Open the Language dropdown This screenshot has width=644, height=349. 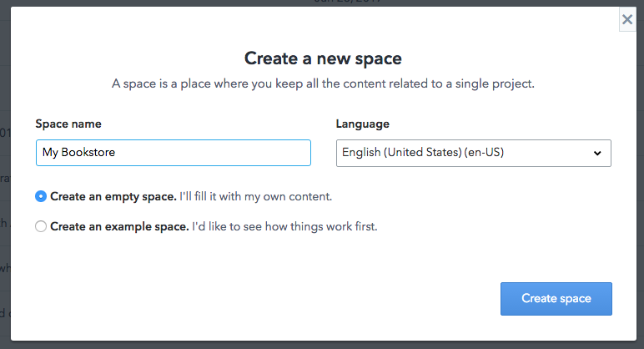pyautogui.click(x=474, y=153)
